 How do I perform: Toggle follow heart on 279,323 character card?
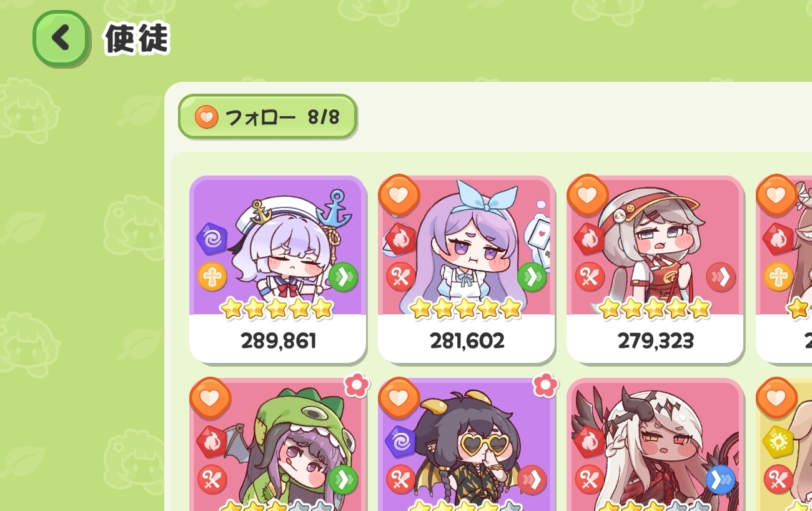[x=588, y=196]
